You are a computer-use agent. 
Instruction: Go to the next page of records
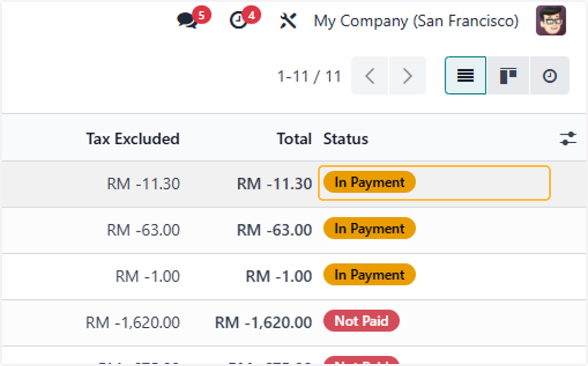407,76
